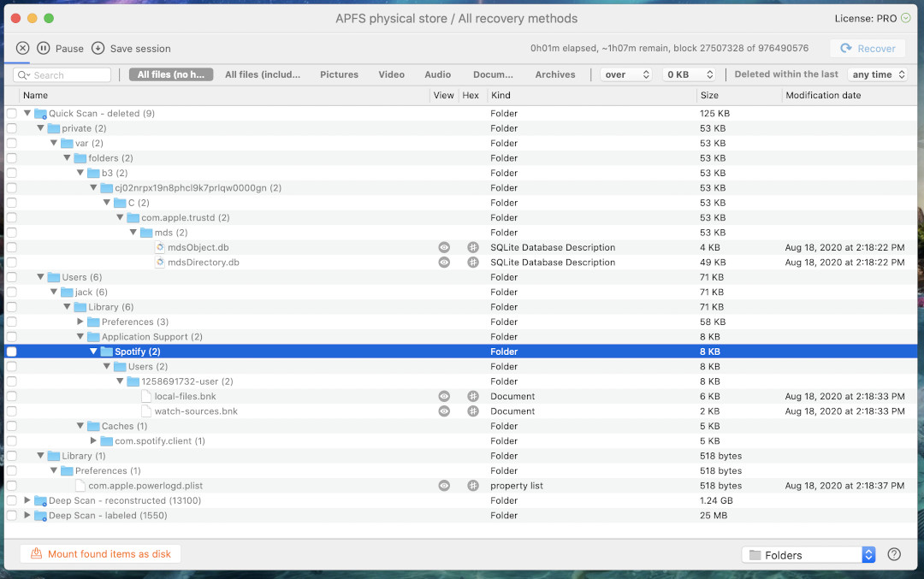The width and height of the screenshot is (924, 579).
Task: Check the Deep Scan - labeled checkbox
Action: [x=12, y=516]
